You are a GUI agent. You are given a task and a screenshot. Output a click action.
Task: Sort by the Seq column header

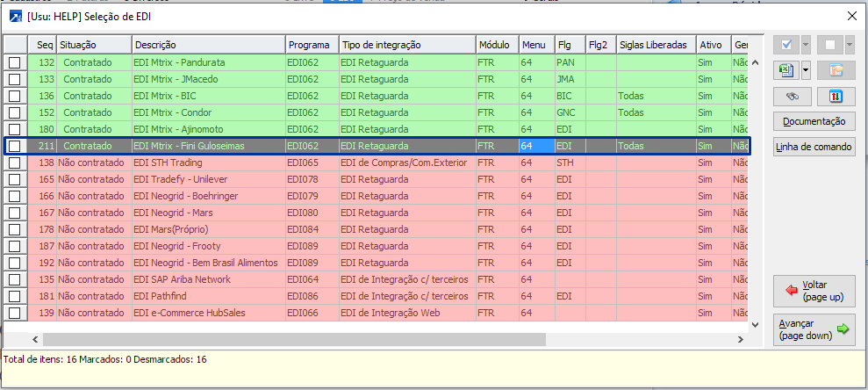click(x=42, y=45)
